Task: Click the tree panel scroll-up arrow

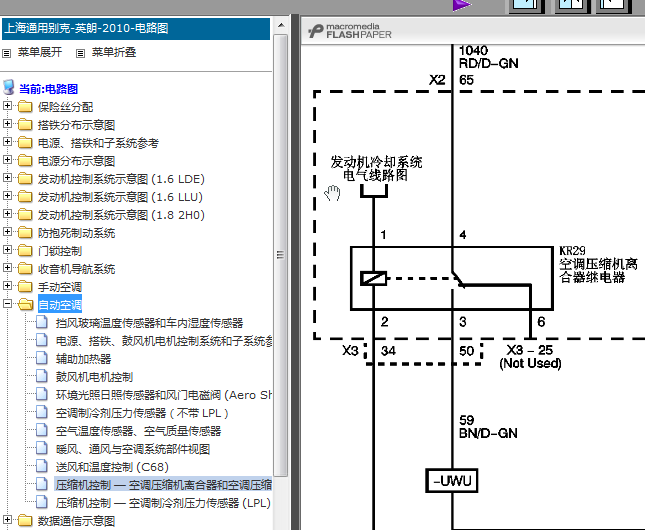Action: pos(281,26)
